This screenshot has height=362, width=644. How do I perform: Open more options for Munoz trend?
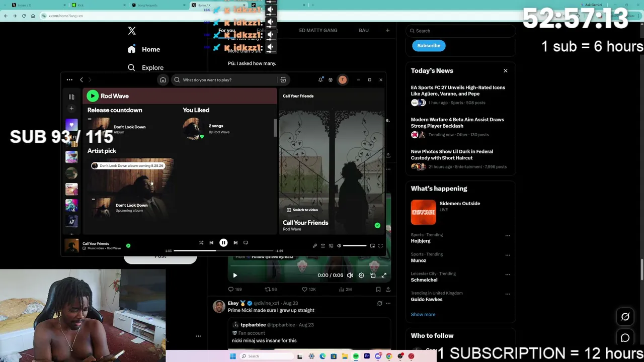[x=508, y=255]
